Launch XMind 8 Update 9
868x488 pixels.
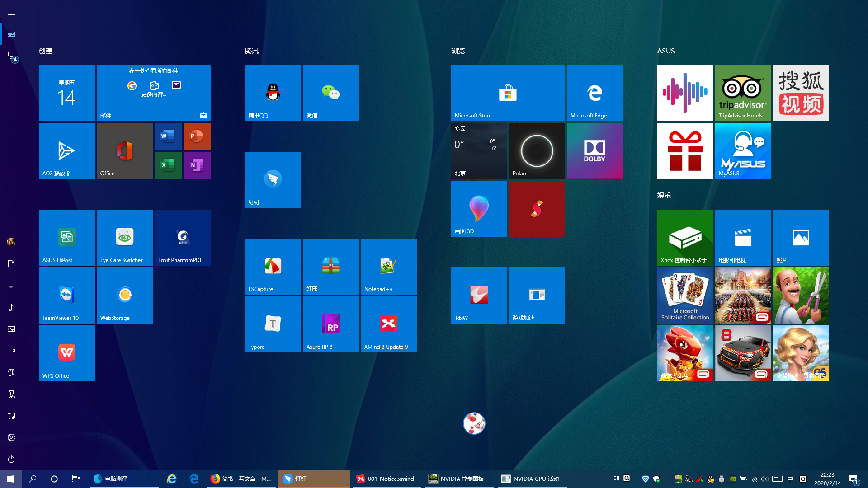coord(388,324)
